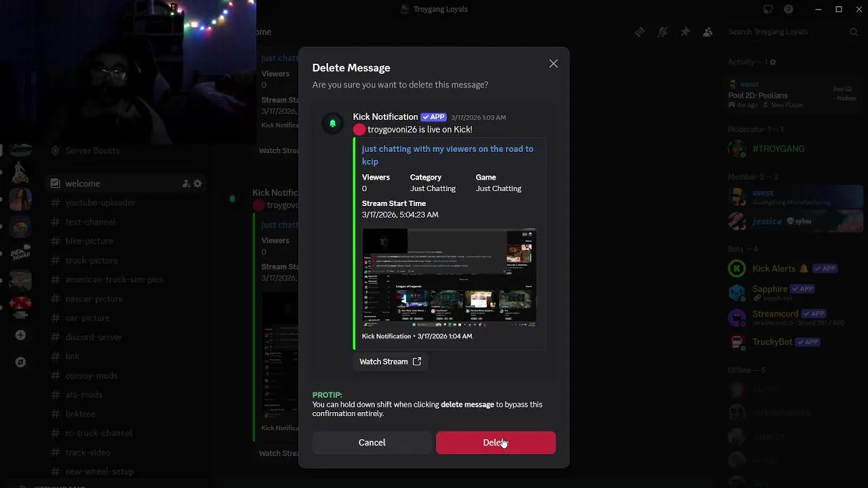This screenshot has height=488, width=868.
Task: Click the search magnifier icon
Action: click(x=854, y=32)
